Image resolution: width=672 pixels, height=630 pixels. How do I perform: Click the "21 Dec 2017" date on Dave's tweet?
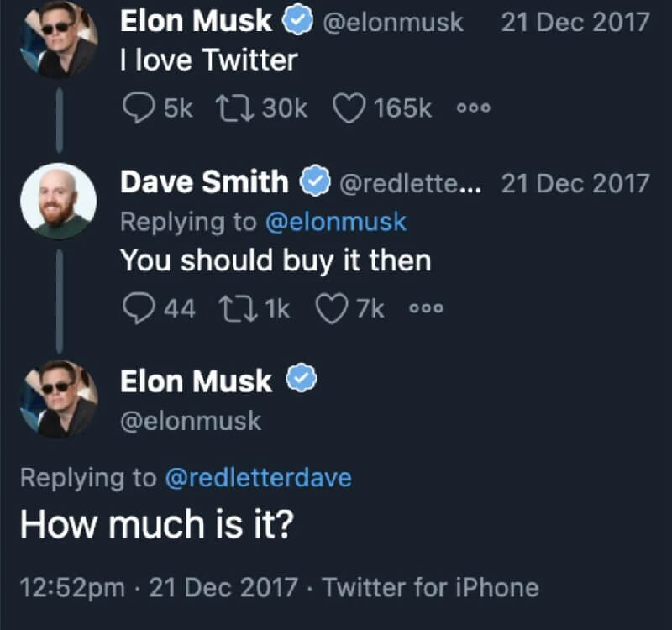pos(575,181)
